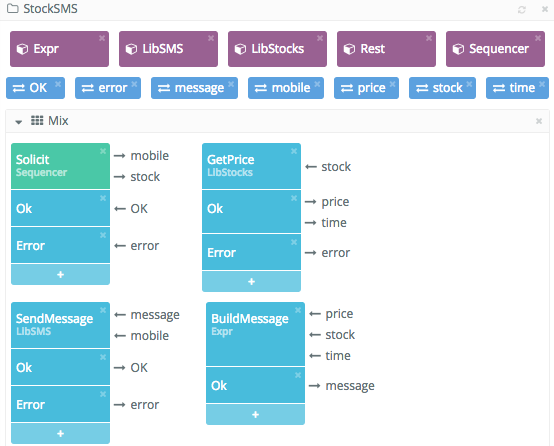Remove the Solicit block from Mix
Image resolution: width=554 pixels, height=446 pixels.
click(103, 151)
